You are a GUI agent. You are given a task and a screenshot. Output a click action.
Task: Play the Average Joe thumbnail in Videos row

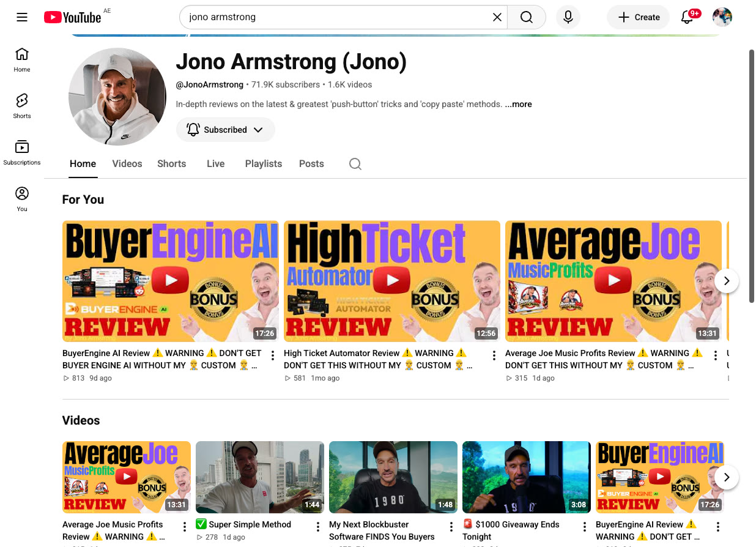pos(127,477)
